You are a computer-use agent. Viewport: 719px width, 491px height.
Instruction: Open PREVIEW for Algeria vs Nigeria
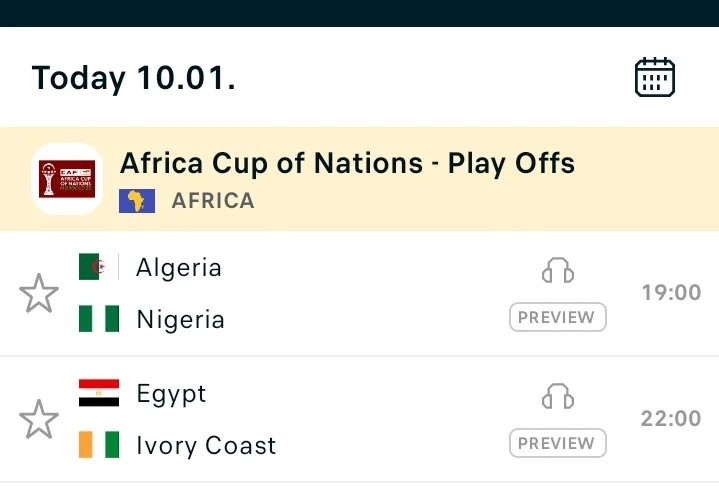point(557,317)
